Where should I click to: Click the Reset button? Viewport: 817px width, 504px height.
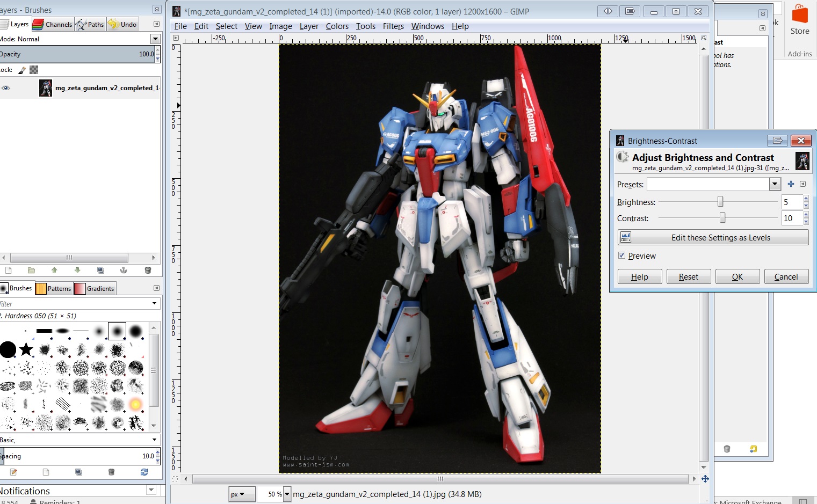coord(689,276)
